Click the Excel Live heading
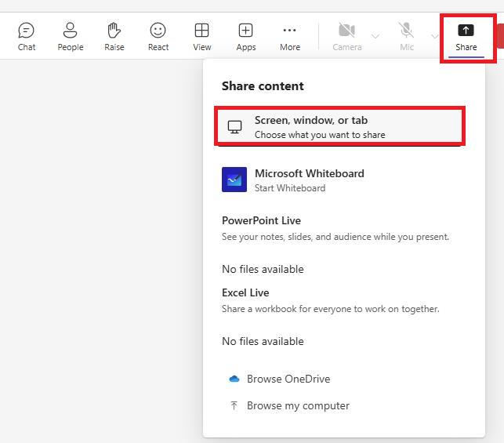 tap(245, 292)
